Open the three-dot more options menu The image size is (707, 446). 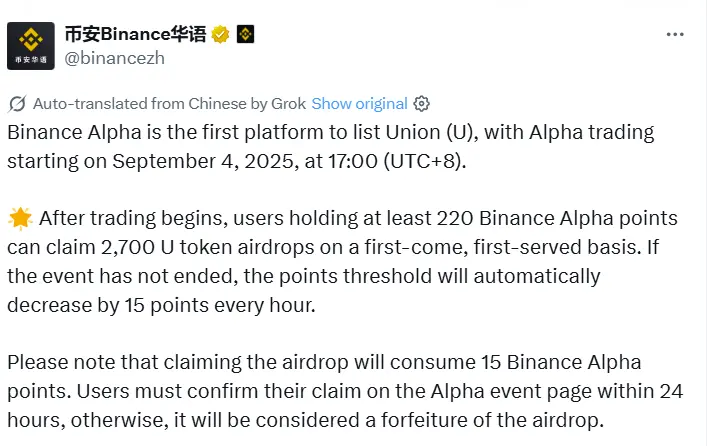[675, 35]
